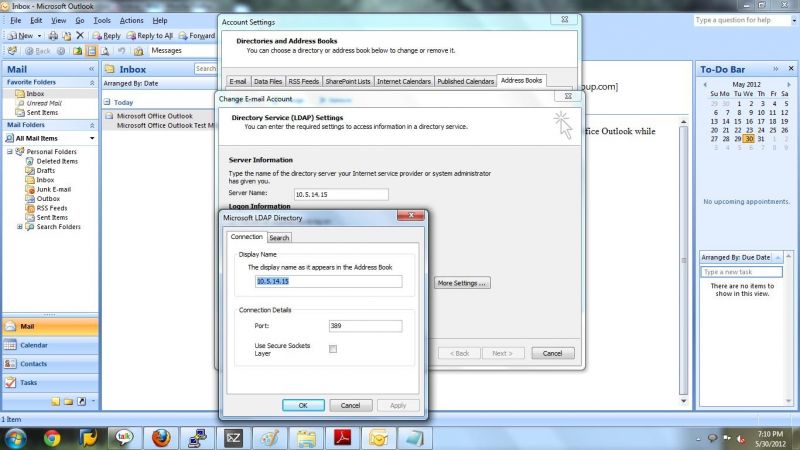This screenshot has width=800, height=450.
Task: Open the Tasks navigation pane
Action: 50,383
